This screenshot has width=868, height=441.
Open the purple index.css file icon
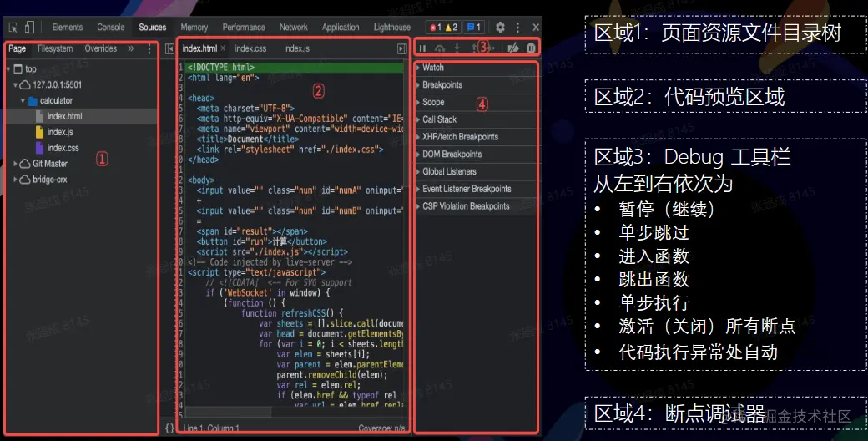[39, 148]
